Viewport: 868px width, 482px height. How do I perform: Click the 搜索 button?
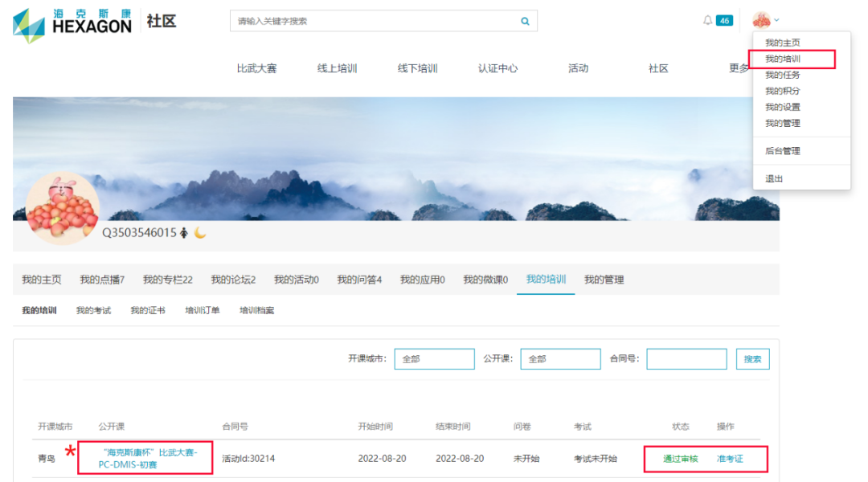752,359
